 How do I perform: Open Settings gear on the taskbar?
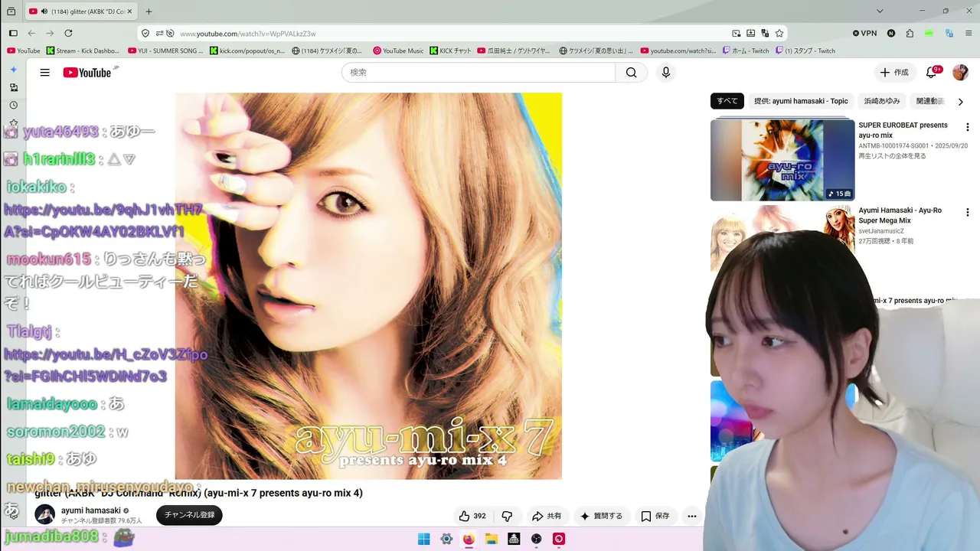[446, 539]
